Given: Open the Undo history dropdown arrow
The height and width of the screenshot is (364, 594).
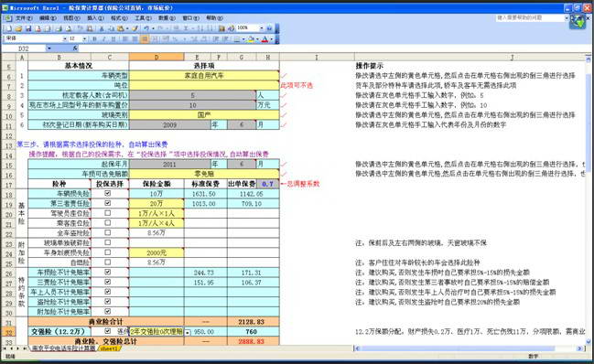Looking at the screenshot, I should pos(153,28).
